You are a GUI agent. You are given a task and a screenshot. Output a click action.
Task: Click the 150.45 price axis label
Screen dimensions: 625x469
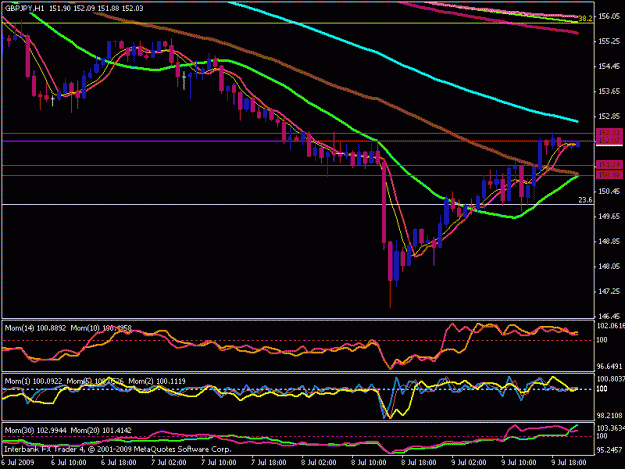tap(610, 192)
